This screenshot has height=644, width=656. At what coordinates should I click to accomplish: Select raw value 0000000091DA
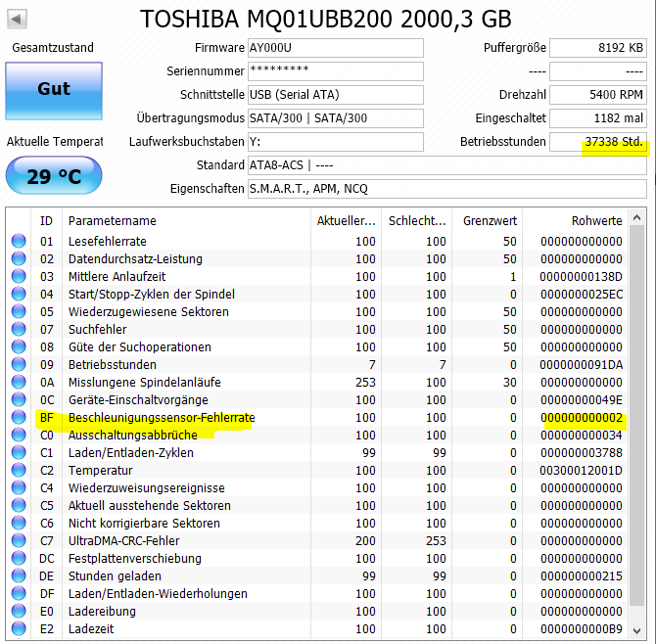[582, 365]
